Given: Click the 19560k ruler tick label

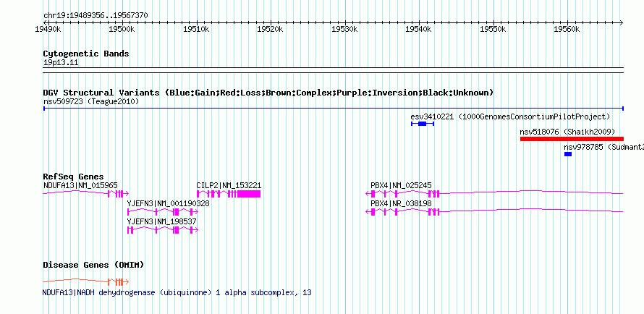Looking at the screenshot, I should click(567, 30).
